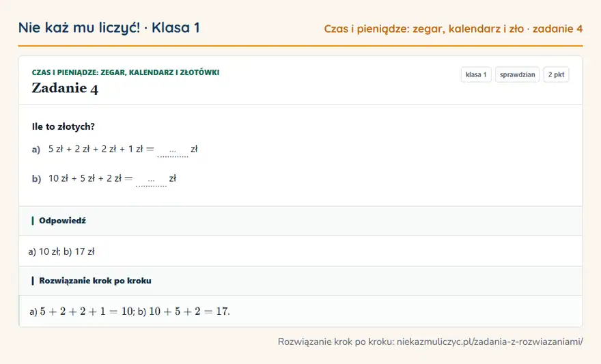Select the 'sprawdzian' tag badge
601x364 pixels.
click(x=517, y=74)
